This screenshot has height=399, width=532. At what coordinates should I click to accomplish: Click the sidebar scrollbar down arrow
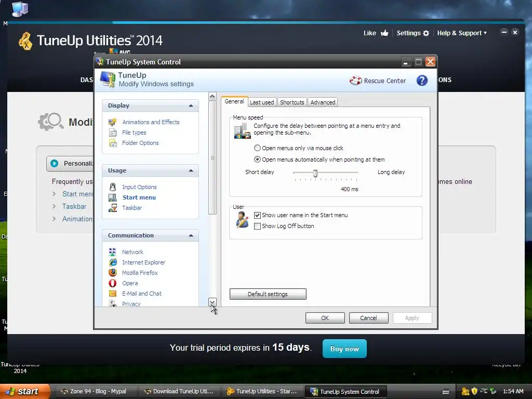click(212, 302)
